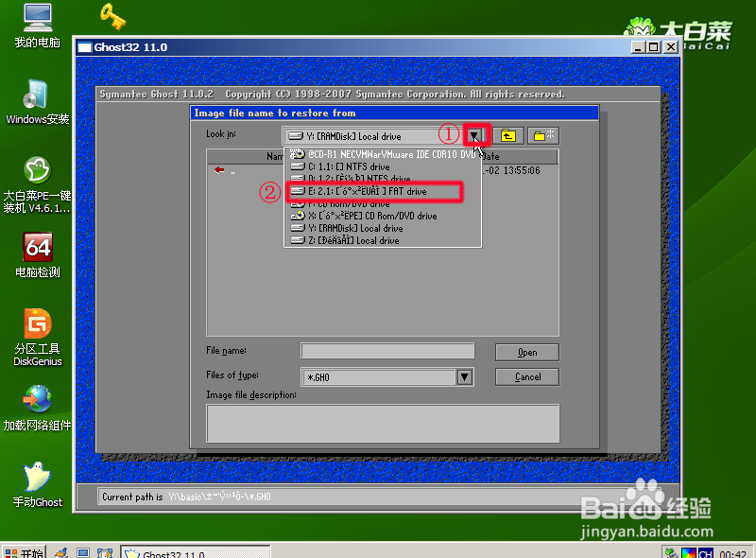Click the network tray icon
The height and width of the screenshot is (558, 756).
coord(671,553)
